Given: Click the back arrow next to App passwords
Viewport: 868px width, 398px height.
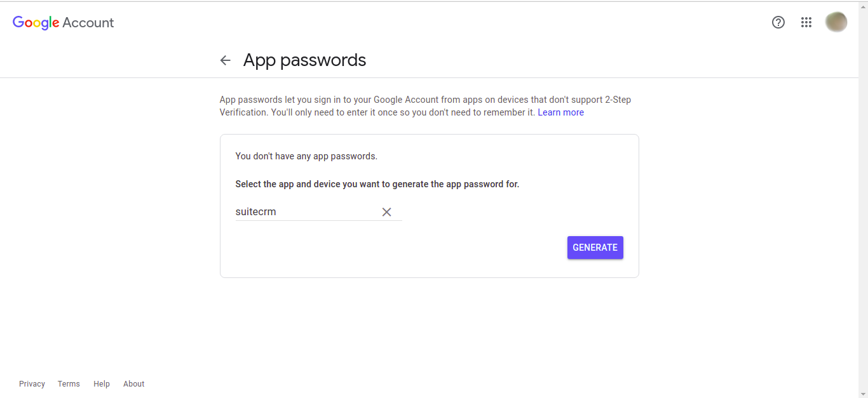Looking at the screenshot, I should point(226,60).
